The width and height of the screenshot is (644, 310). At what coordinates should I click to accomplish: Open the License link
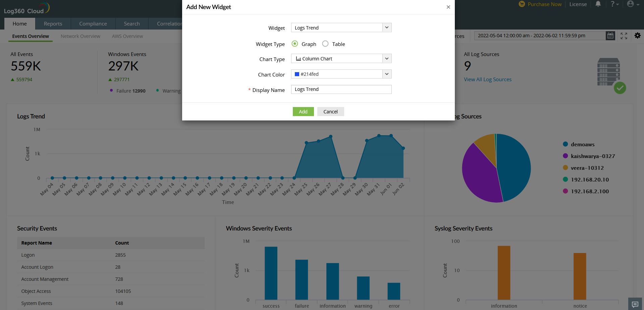[x=578, y=4]
